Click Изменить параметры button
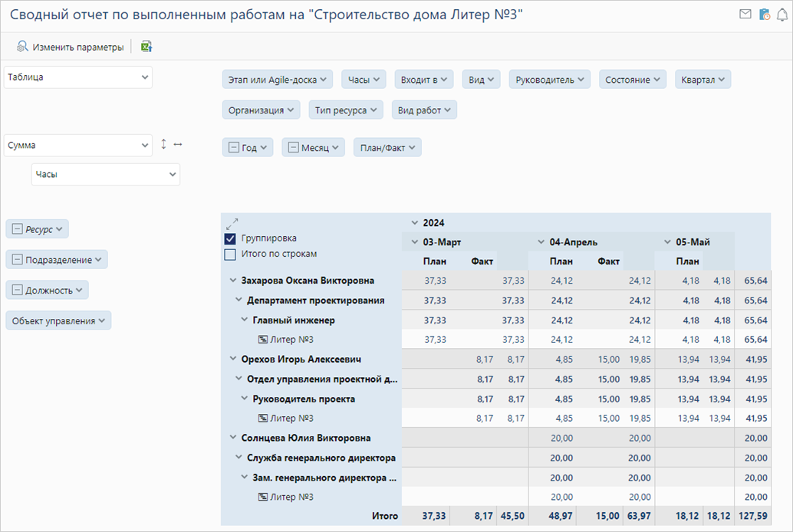 click(70, 47)
